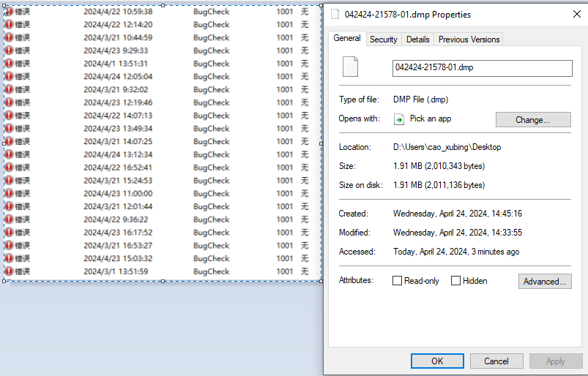Click the file name input field
Image resolution: width=588 pixels, height=376 pixels.
(483, 68)
